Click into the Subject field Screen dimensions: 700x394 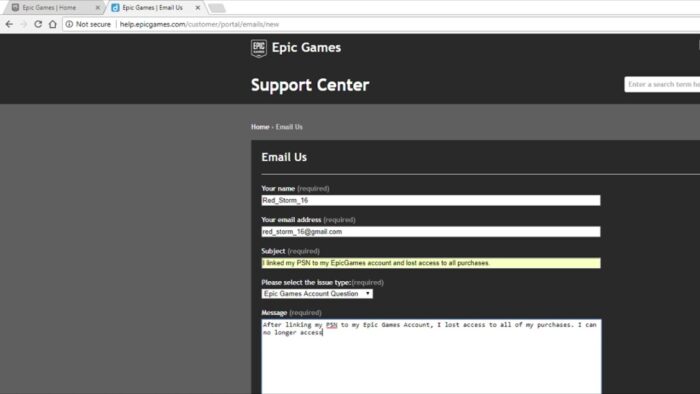tap(431, 263)
